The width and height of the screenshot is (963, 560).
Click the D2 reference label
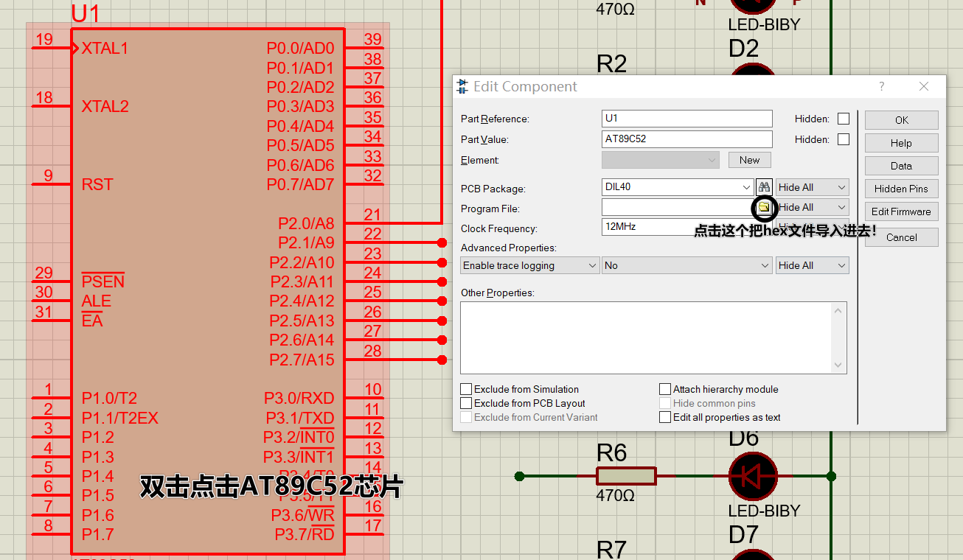[743, 49]
